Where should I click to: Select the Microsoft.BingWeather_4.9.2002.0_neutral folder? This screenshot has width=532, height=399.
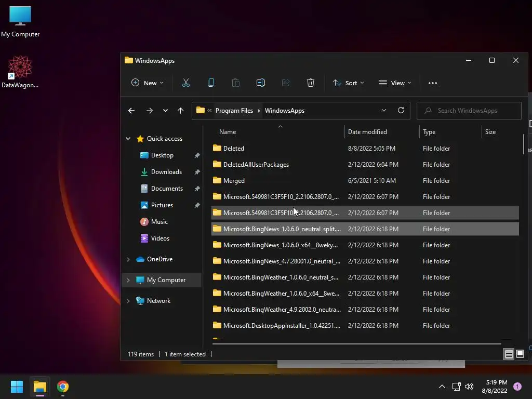pyautogui.click(x=365, y=310)
